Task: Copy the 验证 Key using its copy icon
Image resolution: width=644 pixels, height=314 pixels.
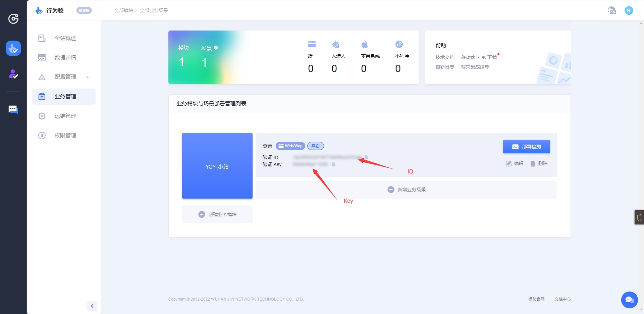Action: [333, 164]
